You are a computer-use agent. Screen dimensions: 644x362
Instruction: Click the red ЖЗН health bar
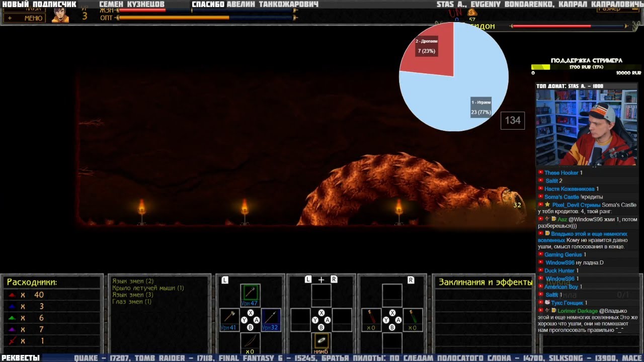pos(207,10)
